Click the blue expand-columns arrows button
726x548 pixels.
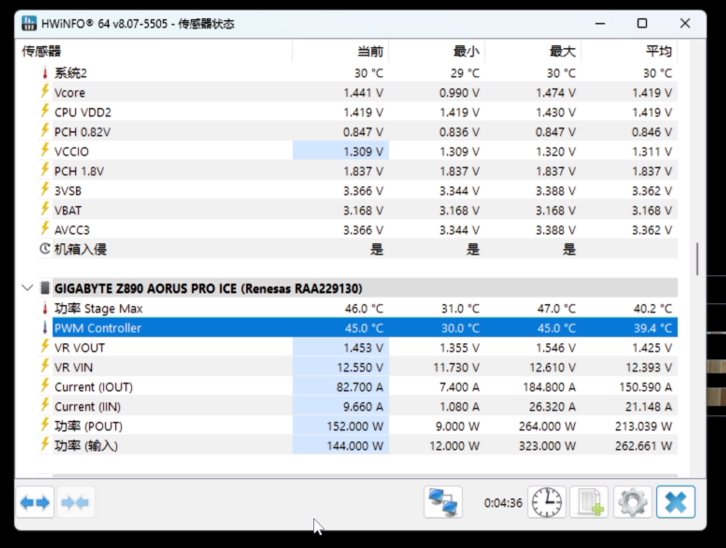coord(36,502)
